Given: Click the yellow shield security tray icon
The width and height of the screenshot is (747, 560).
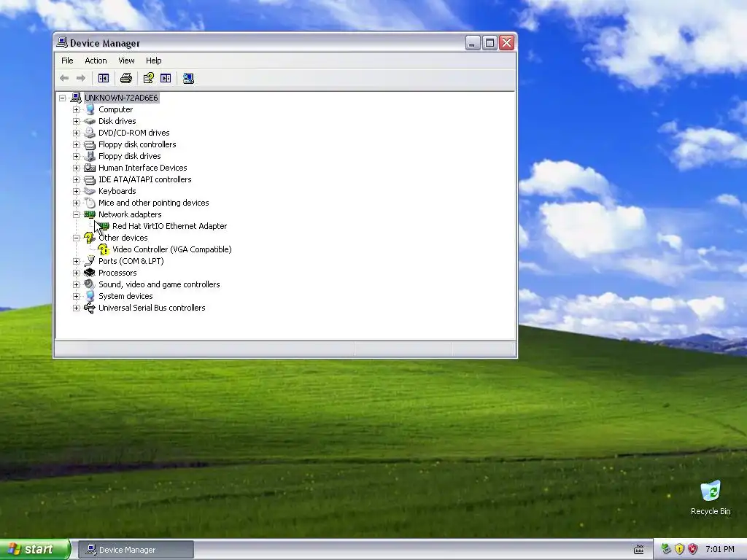Looking at the screenshot, I should point(679,549).
